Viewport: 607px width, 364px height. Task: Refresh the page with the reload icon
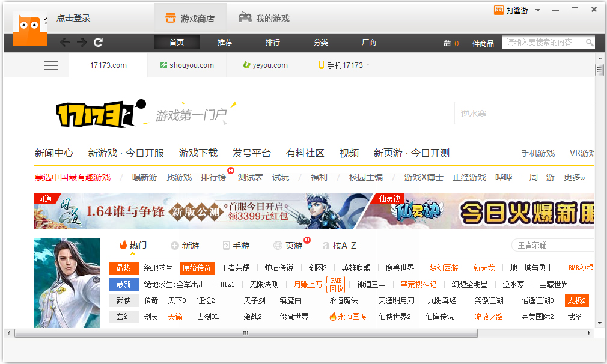[x=99, y=42]
